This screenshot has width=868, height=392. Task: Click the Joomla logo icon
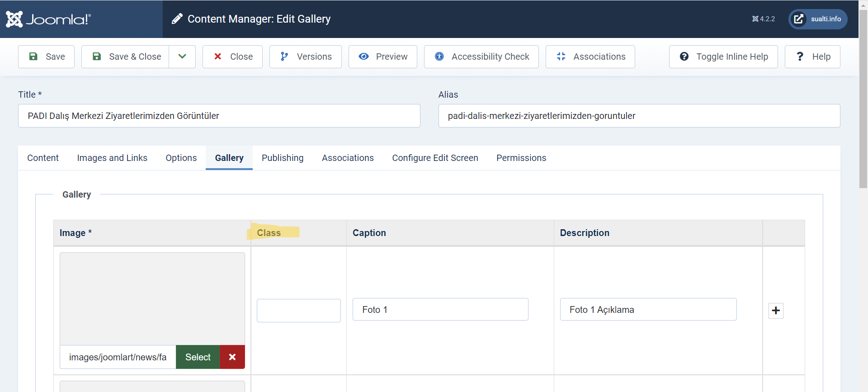14,19
